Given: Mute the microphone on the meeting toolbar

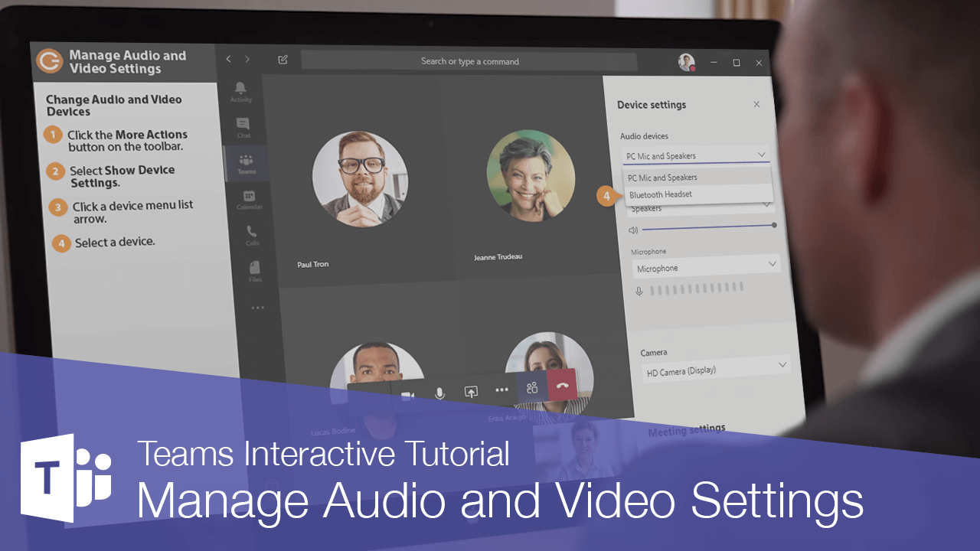Looking at the screenshot, I should pyautogui.click(x=438, y=392).
